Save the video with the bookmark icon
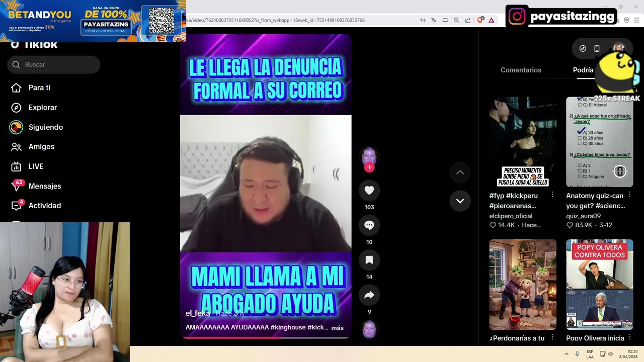This screenshot has height=362, width=644. tap(369, 260)
